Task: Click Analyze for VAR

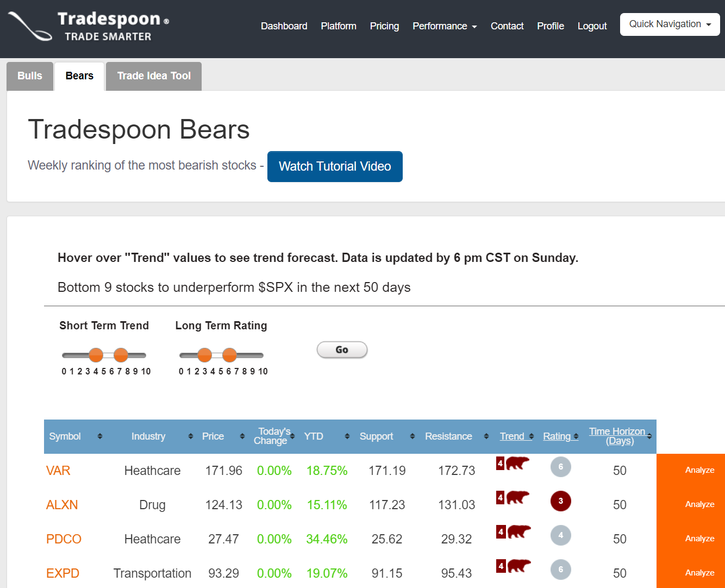Action: pyautogui.click(x=699, y=470)
